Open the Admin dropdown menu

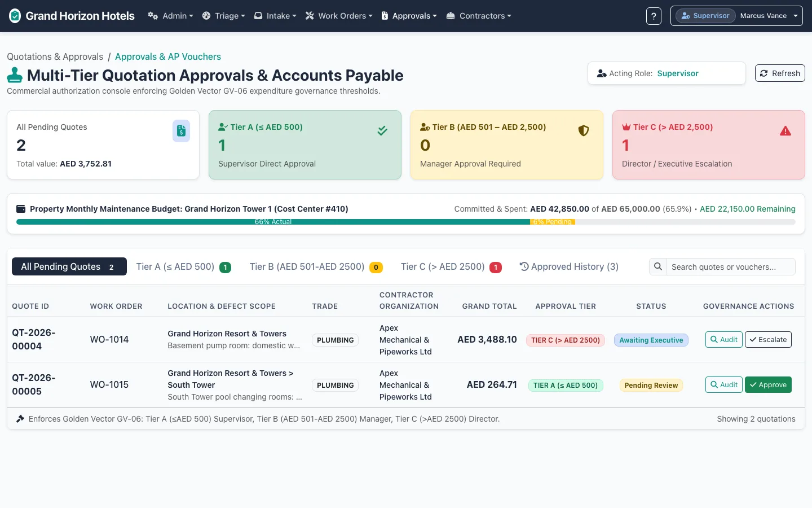[170, 16]
